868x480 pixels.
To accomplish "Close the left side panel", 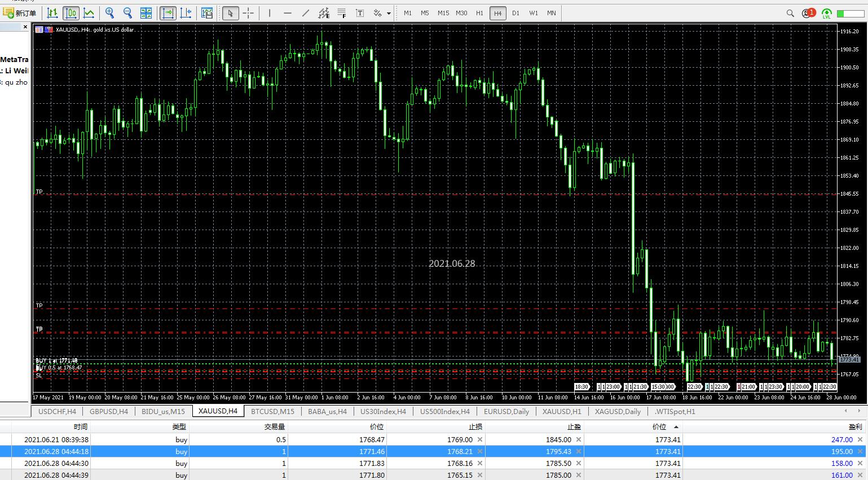I will 25,27.
